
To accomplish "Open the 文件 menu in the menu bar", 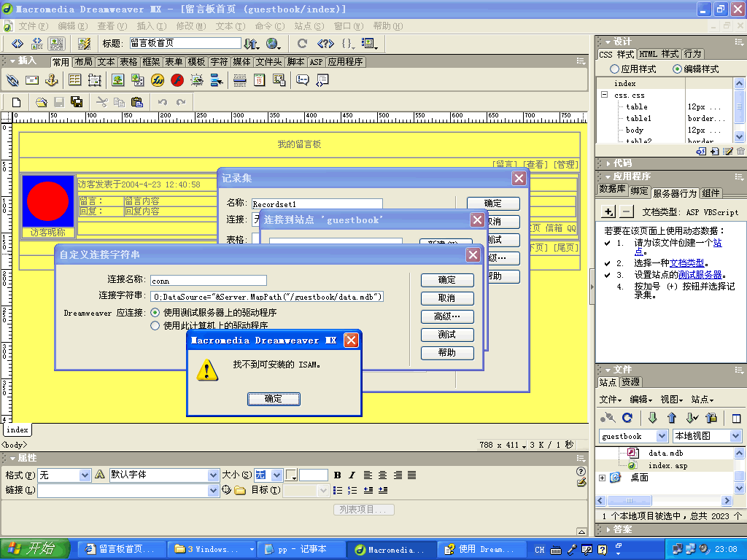I will coord(34,26).
